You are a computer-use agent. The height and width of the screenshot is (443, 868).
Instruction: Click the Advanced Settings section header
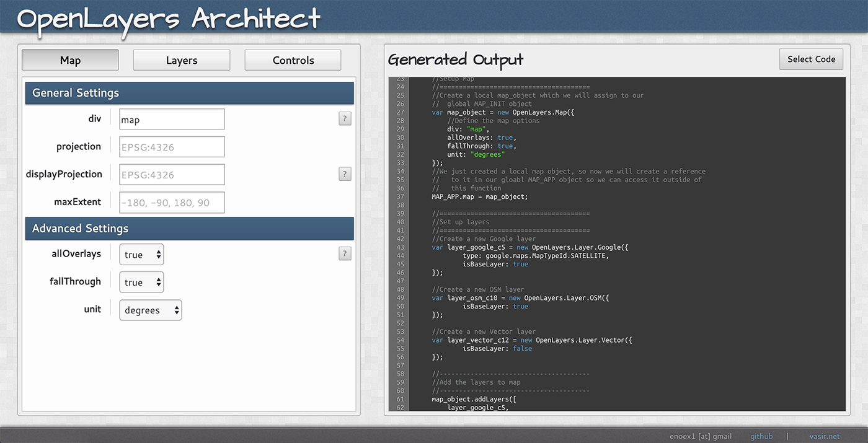[189, 229]
